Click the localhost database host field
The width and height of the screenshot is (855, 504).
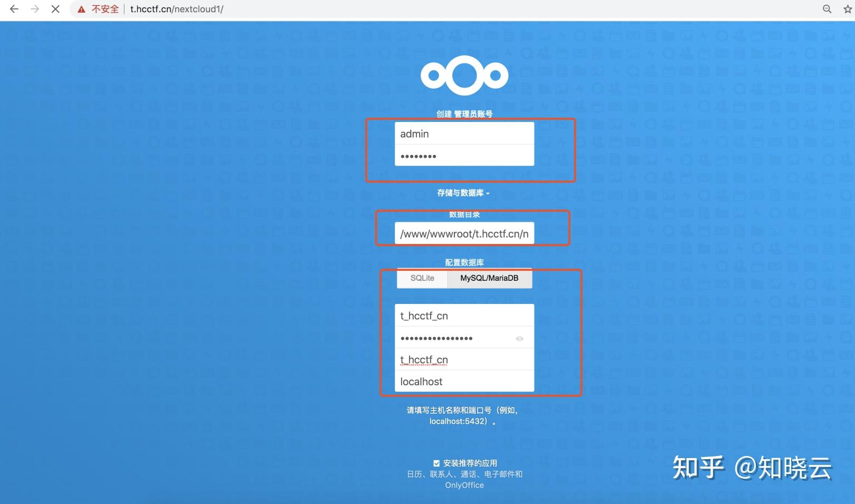464,381
